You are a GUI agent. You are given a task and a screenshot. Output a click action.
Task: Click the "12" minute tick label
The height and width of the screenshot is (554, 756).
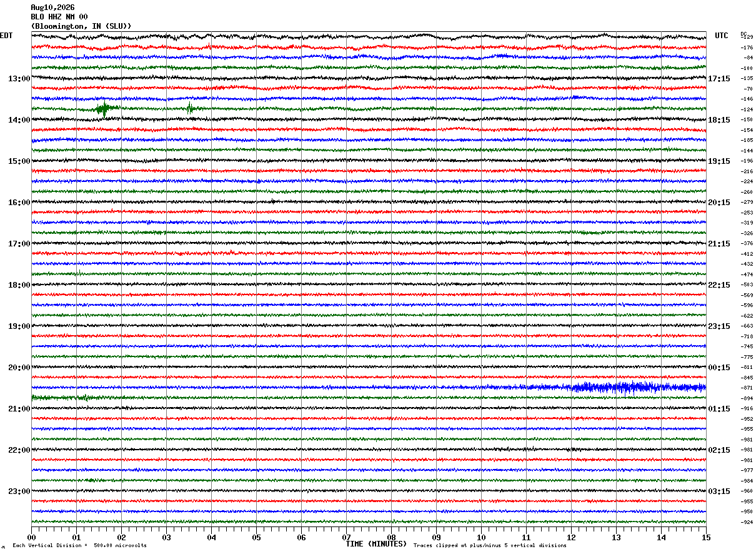(571, 537)
